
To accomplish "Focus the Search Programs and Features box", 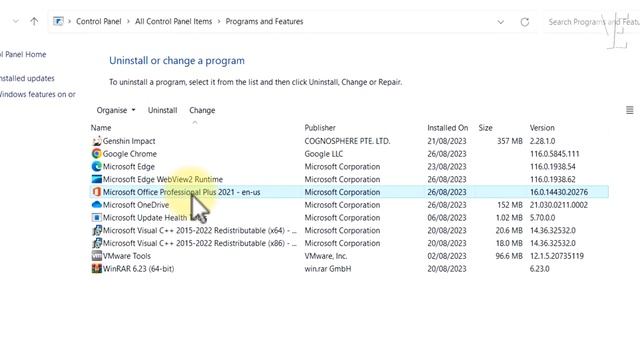I will coord(593,22).
